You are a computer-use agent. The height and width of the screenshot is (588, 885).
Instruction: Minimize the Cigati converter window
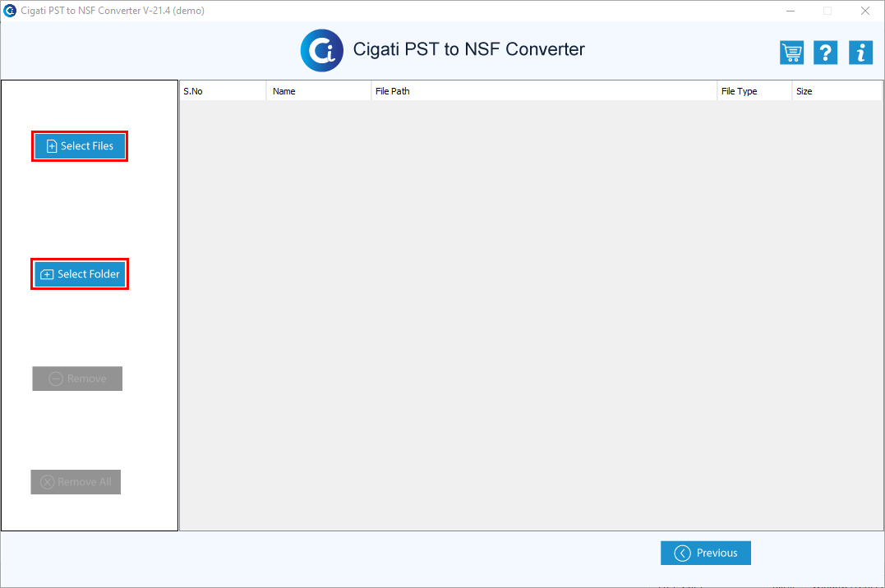(x=791, y=11)
